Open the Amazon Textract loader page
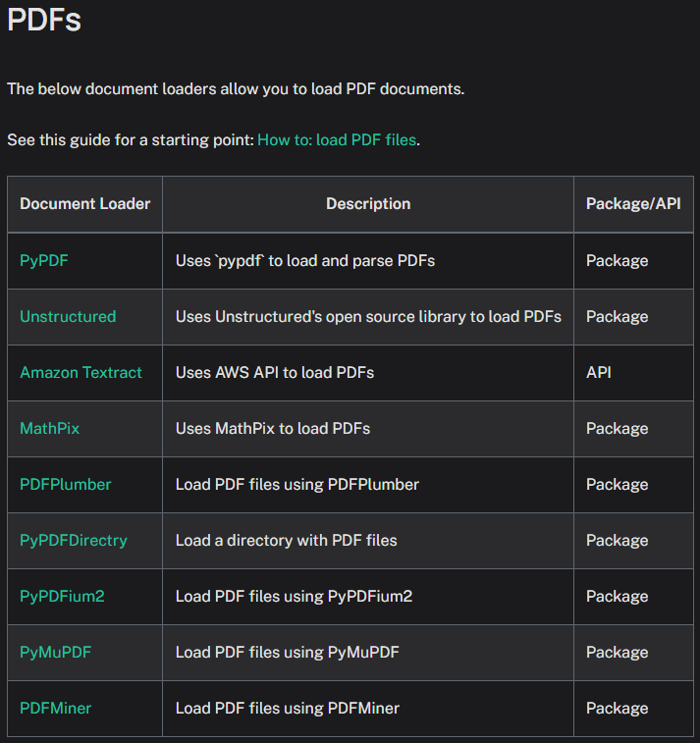 click(x=81, y=372)
